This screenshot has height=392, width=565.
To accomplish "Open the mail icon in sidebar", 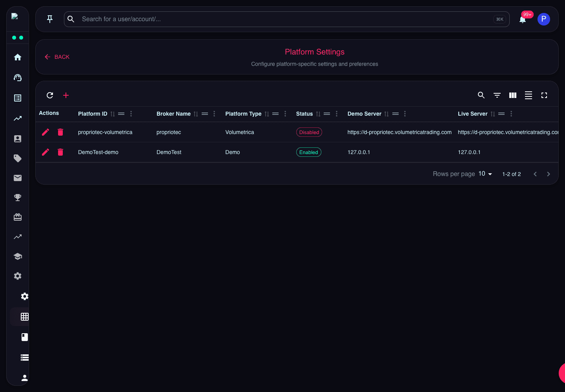I will click(x=18, y=178).
